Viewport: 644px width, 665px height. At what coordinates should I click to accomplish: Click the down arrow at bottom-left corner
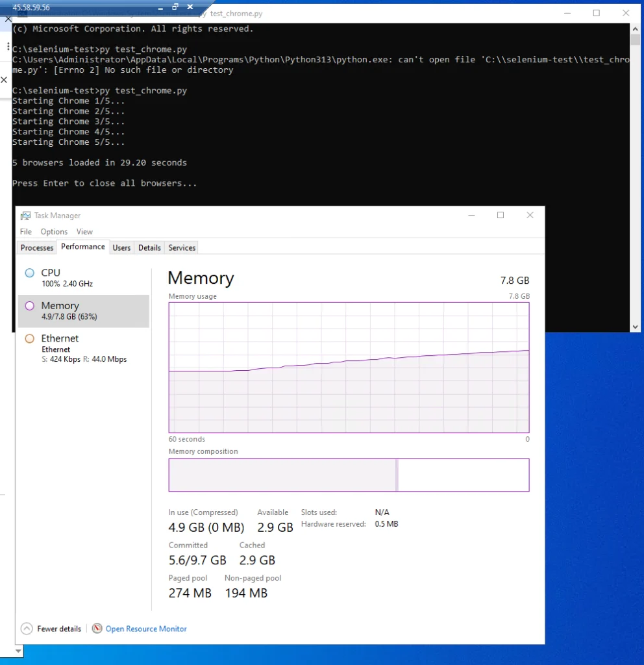point(18,651)
